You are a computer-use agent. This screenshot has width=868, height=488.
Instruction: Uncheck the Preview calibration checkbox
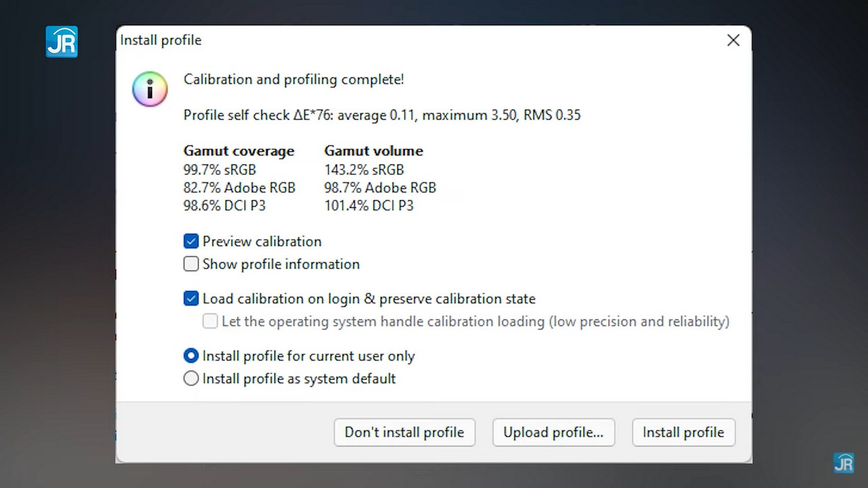pyautogui.click(x=191, y=241)
